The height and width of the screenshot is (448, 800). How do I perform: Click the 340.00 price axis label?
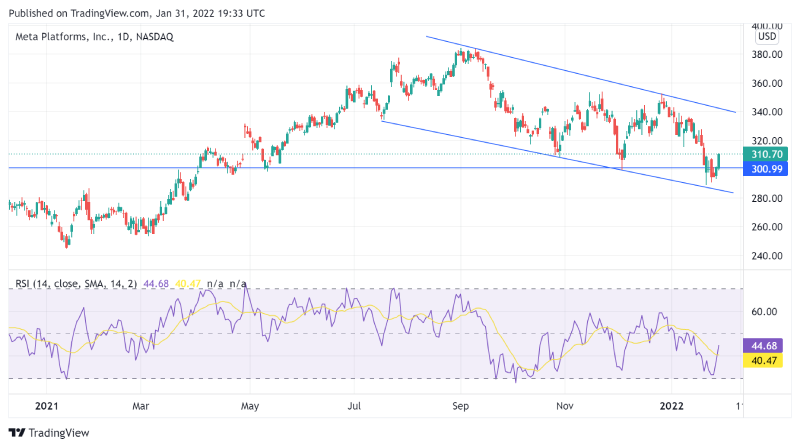click(767, 112)
